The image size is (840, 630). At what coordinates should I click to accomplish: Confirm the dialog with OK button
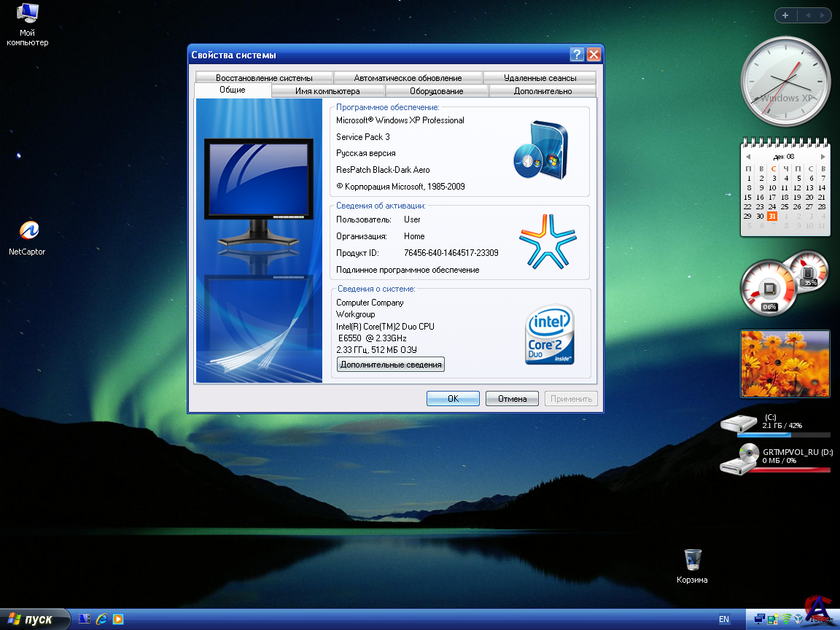pyautogui.click(x=453, y=399)
